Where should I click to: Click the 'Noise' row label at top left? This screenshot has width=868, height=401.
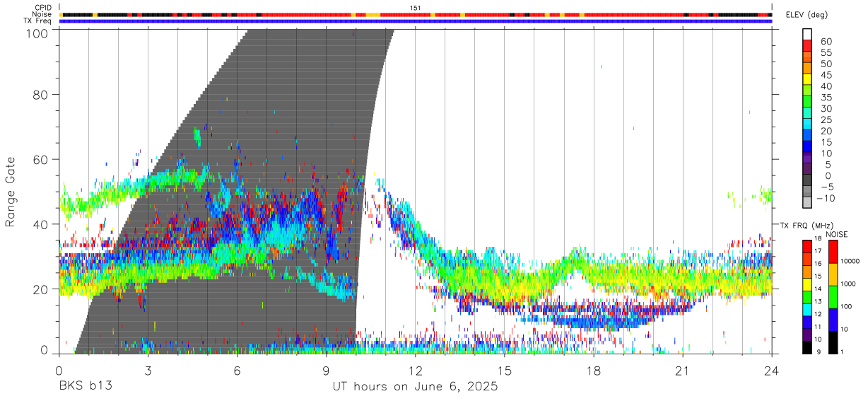42,14
